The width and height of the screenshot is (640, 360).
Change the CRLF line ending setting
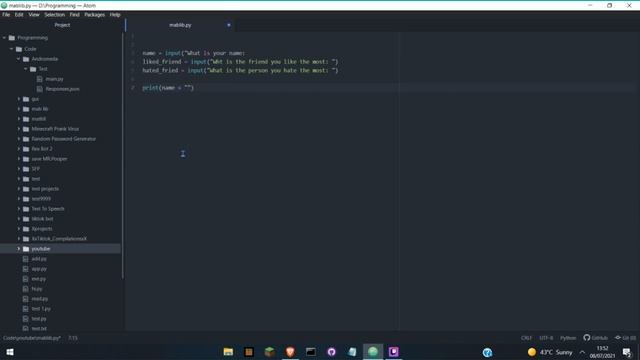(526, 338)
